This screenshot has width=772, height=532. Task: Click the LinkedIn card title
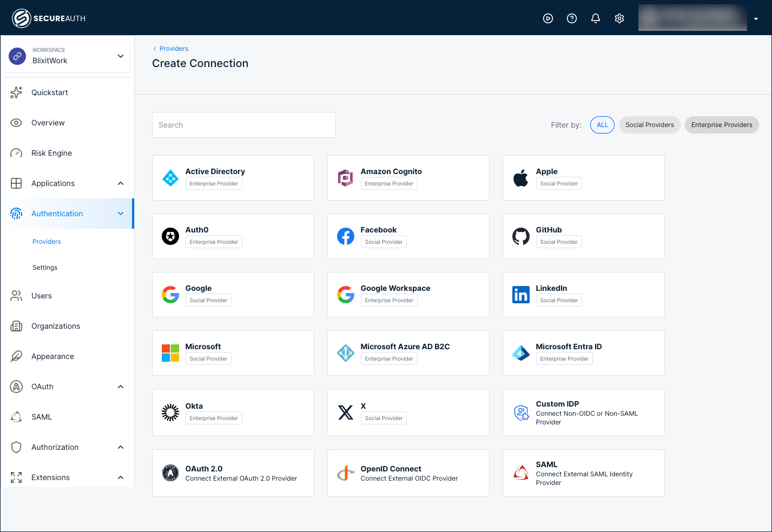551,288
